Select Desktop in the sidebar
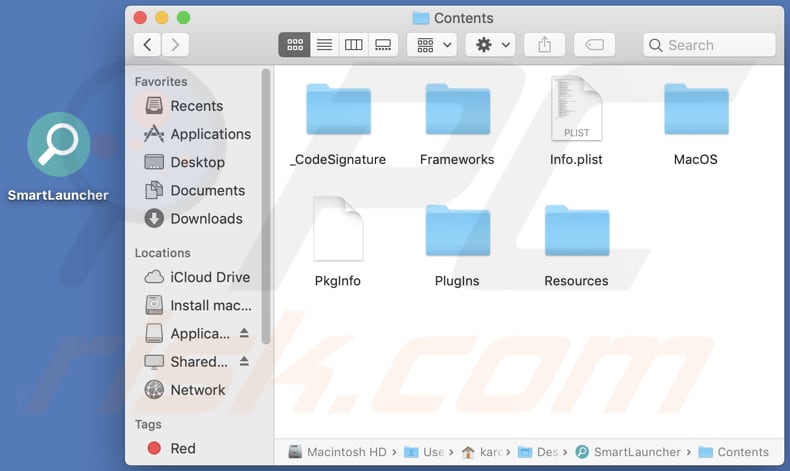Viewport: 790px width, 471px height. coord(184,162)
